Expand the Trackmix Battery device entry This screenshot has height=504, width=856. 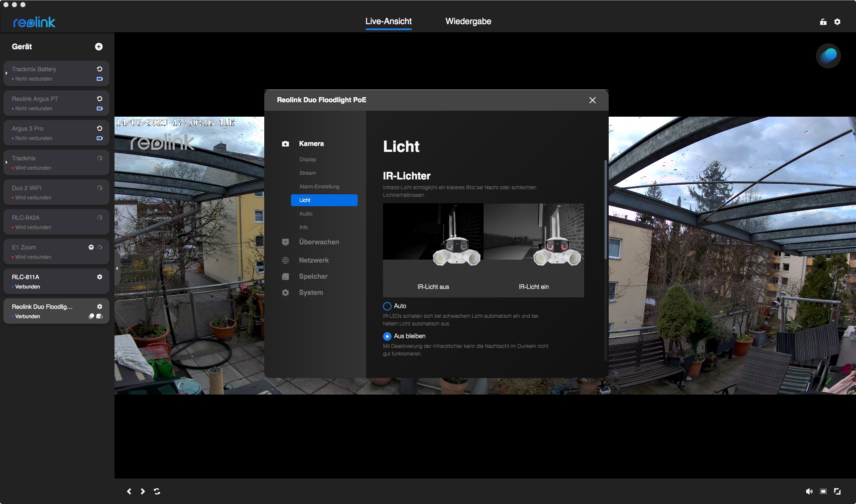pyautogui.click(x=6, y=73)
